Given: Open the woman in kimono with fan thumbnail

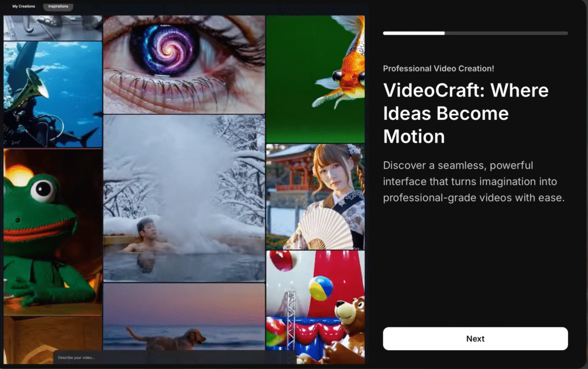Looking at the screenshot, I should coord(315,197).
